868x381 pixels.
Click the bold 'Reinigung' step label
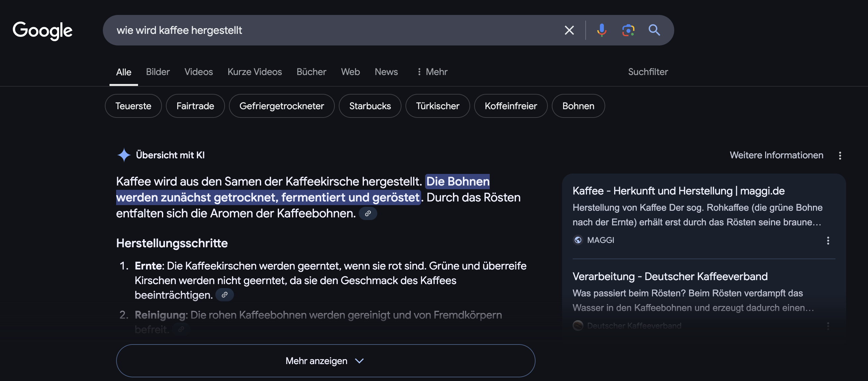[x=160, y=315]
